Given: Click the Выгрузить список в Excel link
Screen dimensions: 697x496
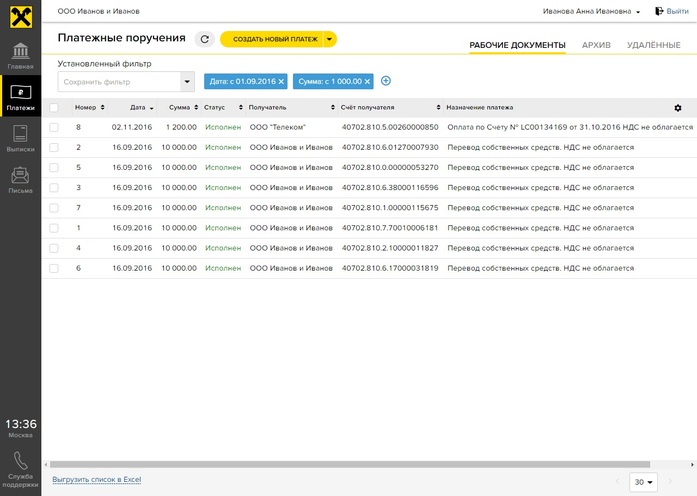Looking at the screenshot, I should 96,480.
